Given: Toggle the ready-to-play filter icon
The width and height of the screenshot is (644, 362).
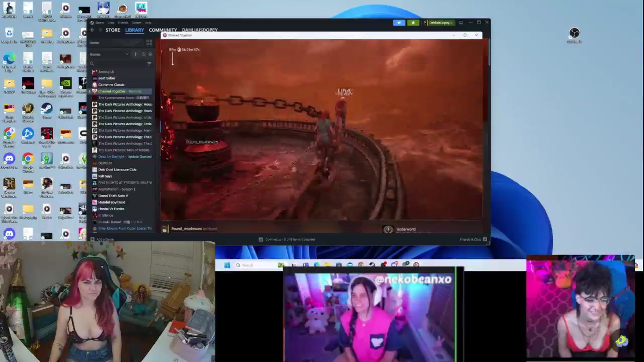Looking at the screenshot, I should point(150,54).
